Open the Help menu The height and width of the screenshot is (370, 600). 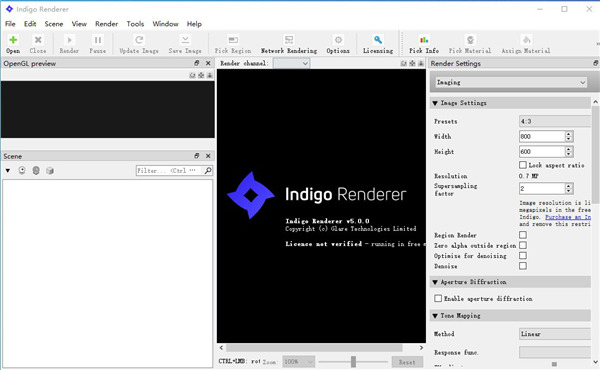click(x=194, y=24)
